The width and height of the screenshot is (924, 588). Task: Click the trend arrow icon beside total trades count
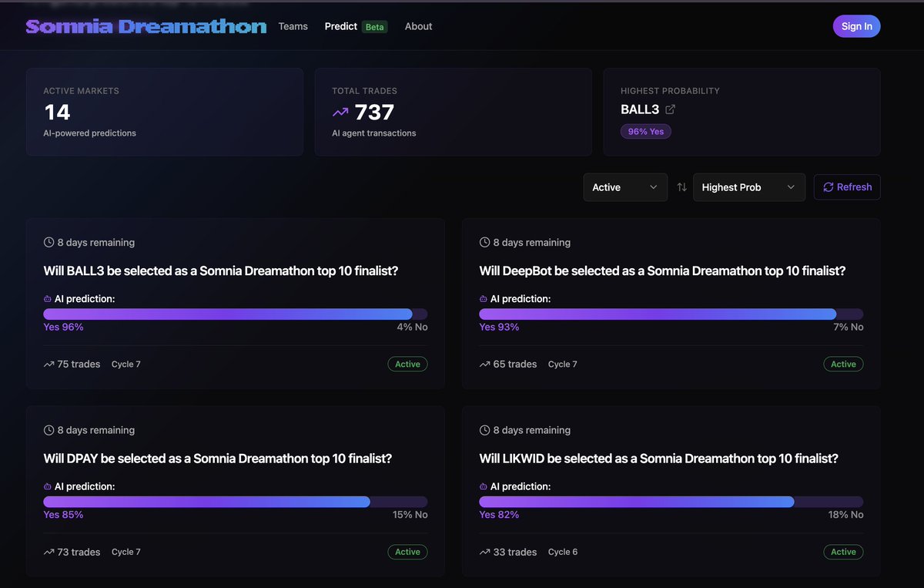click(340, 112)
